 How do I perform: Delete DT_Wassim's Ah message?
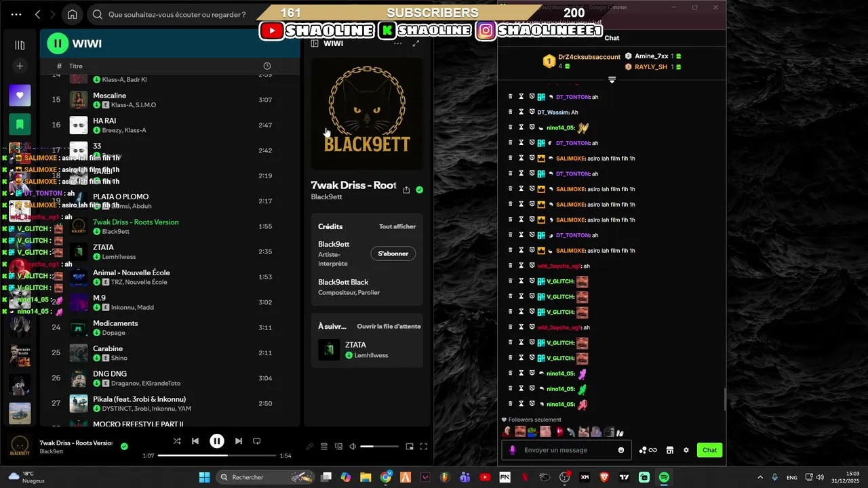511,112
